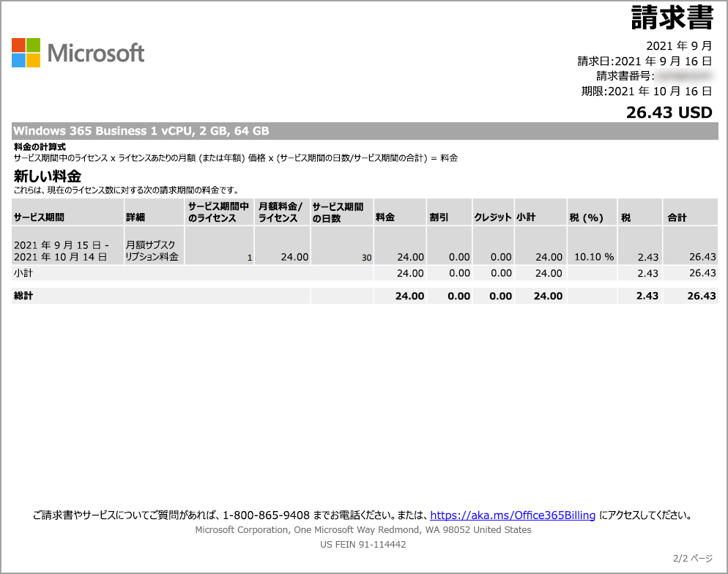Click the 詳細 column header

pyautogui.click(x=154, y=212)
